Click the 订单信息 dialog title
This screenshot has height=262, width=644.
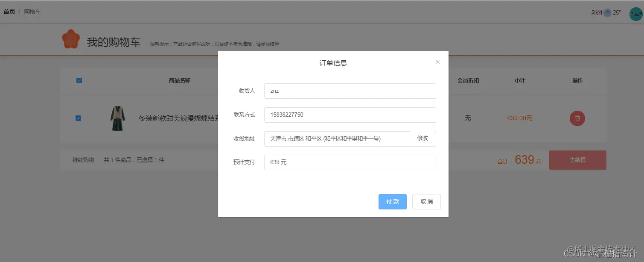pos(333,63)
